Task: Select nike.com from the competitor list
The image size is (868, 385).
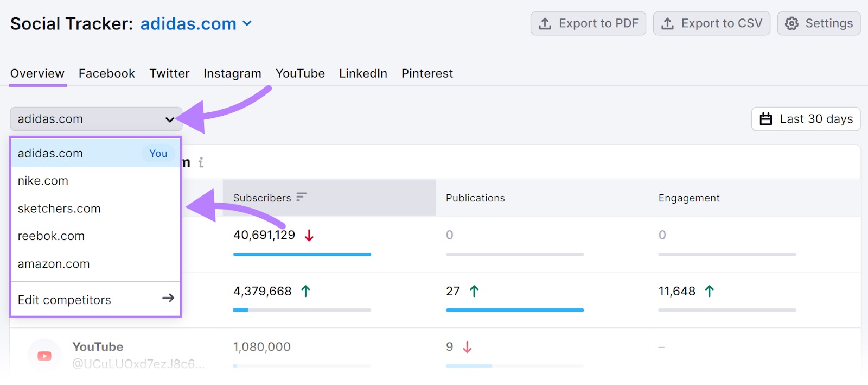Action: 43,181
